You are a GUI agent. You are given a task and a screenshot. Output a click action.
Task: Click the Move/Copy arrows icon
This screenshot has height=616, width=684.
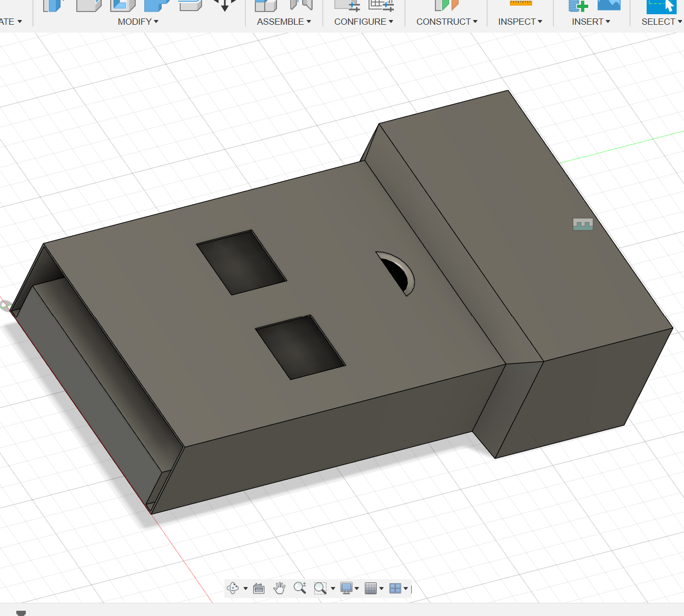pyautogui.click(x=224, y=5)
